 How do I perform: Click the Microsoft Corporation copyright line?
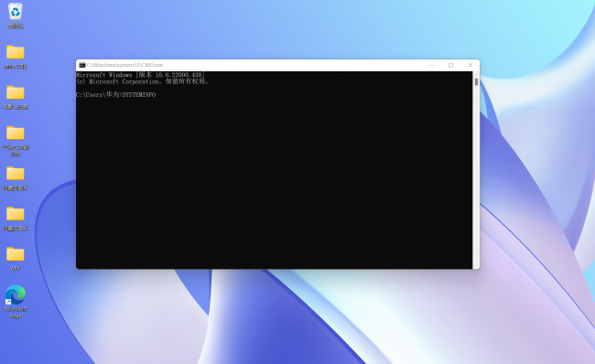[x=142, y=81]
